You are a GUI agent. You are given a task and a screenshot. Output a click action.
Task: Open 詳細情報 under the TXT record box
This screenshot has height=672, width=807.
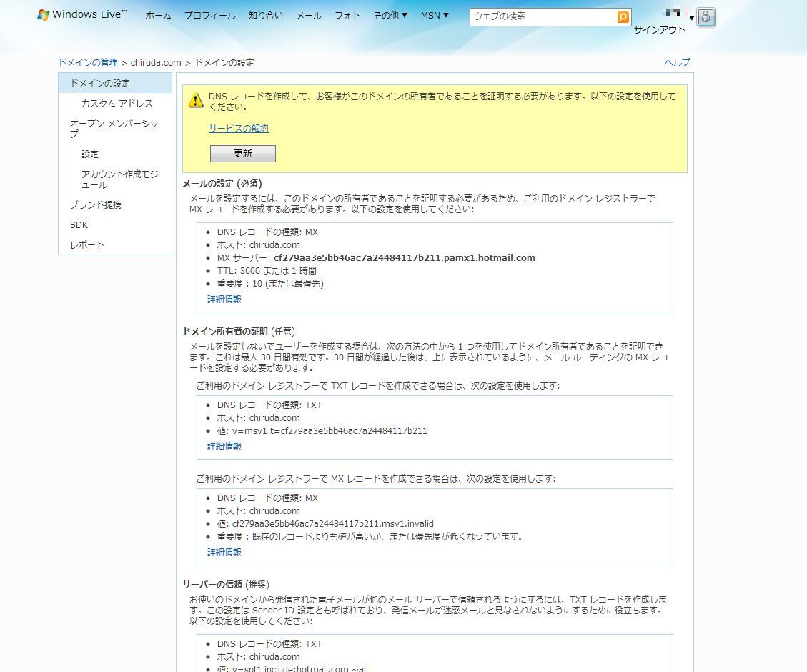[x=224, y=446]
